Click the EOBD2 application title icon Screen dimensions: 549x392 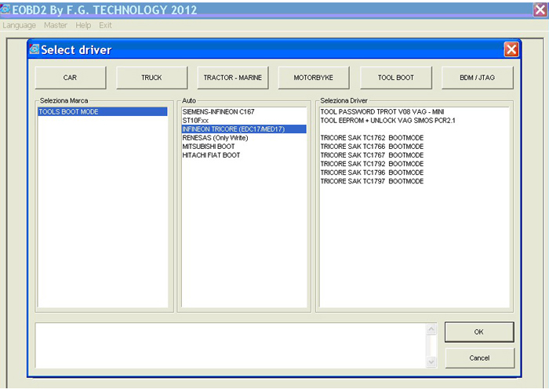[x=5, y=9]
